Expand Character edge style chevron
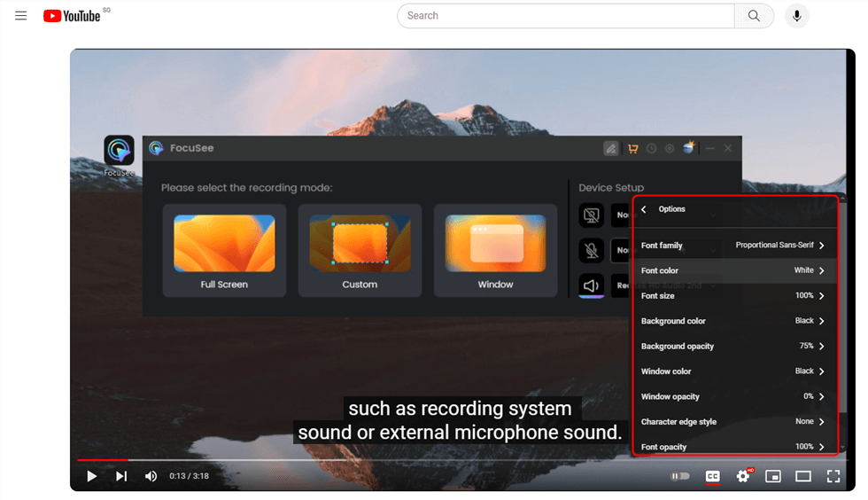Viewport: 868px width, 500px height. [x=822, y=422]
